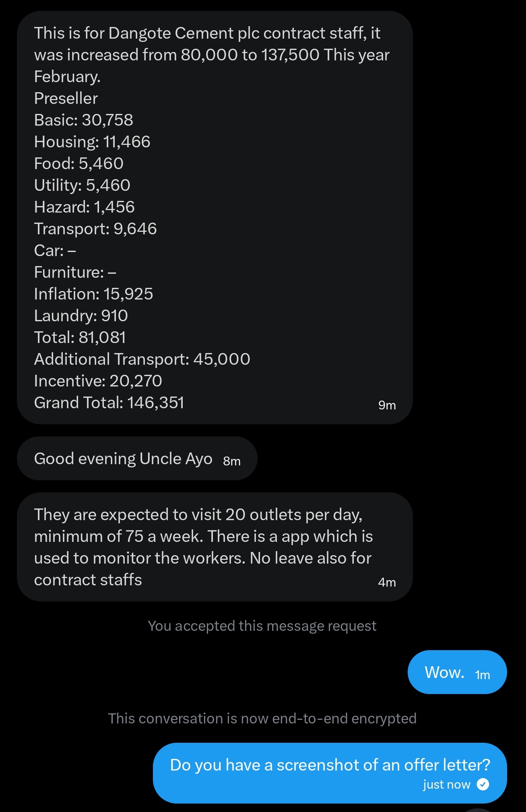The height and width of the screenshot is (812, 526).
Task: Tap the 'Wow.' sent message bubble
Action: click(457, 672)
